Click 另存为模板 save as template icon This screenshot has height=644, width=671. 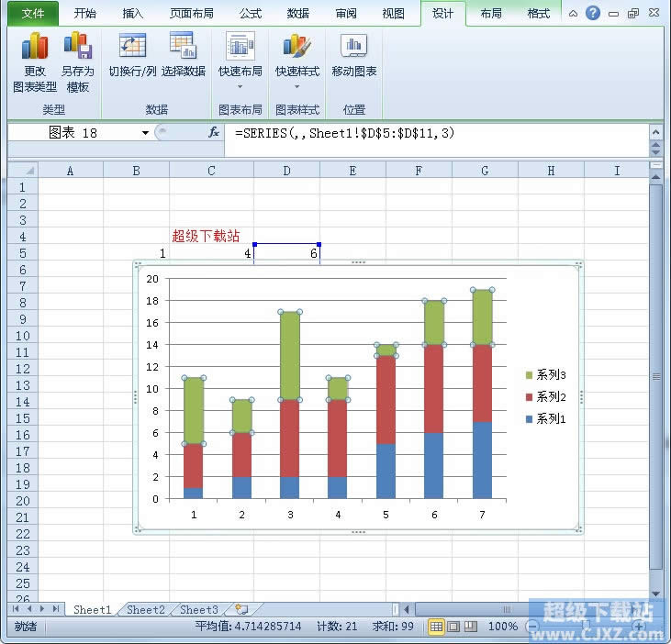coord(77,47)
